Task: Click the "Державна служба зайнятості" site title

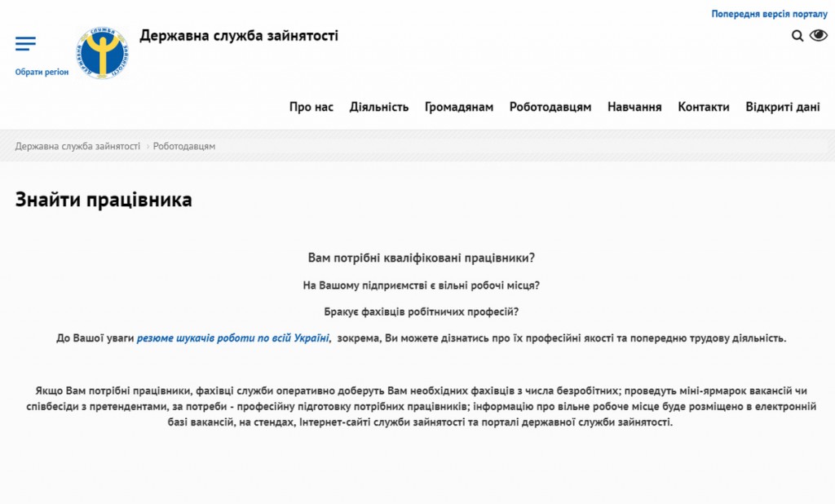Action: [239, 36]
